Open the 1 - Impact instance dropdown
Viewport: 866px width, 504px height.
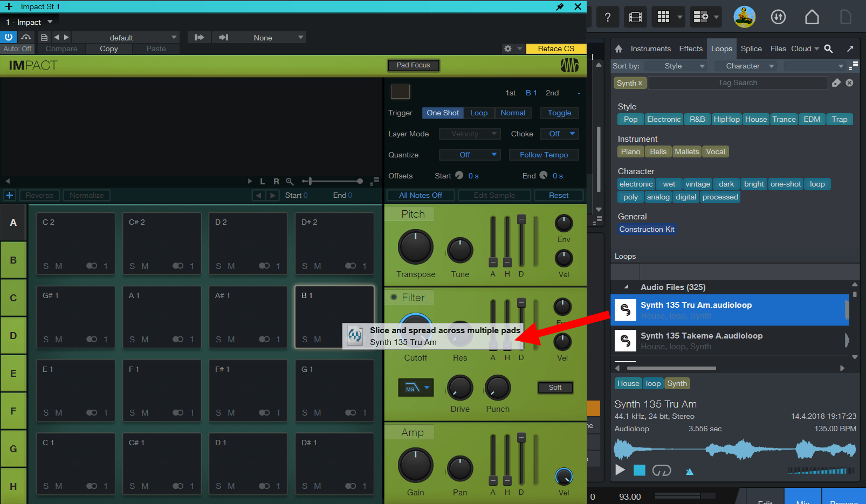29,22
